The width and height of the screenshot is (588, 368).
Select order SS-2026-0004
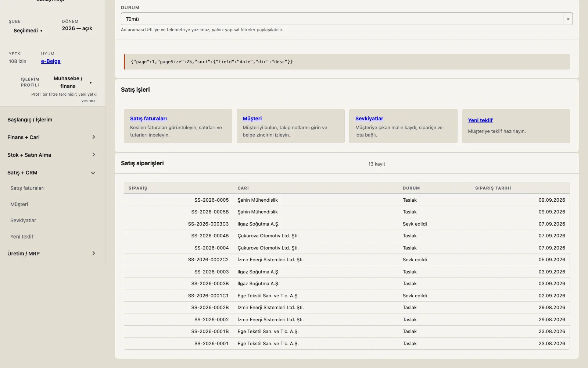[347, 248]
